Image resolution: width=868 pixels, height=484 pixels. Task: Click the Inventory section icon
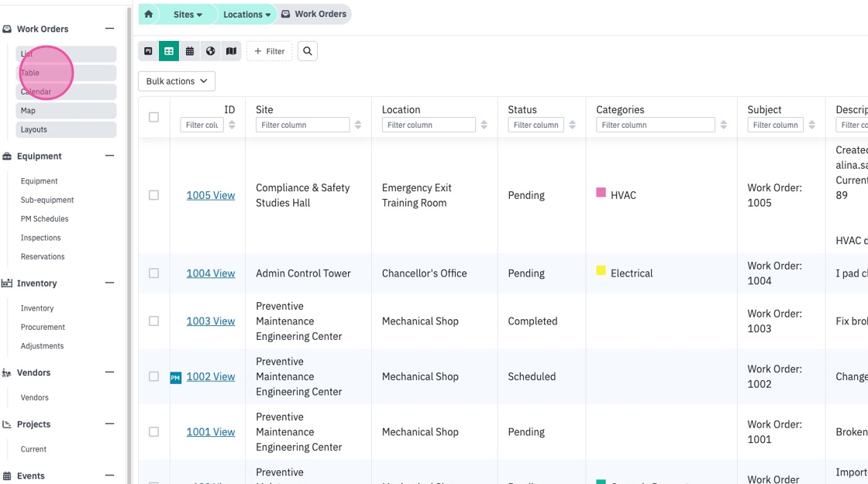coord(7,283)
